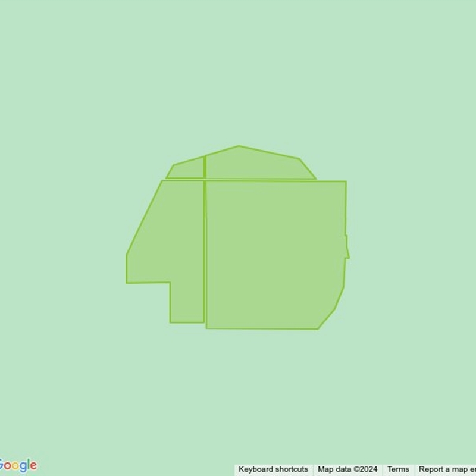The height and width of the screenshot is (476, 476).
Task: Click the Google logo
Action: click(x=18, y=466)
